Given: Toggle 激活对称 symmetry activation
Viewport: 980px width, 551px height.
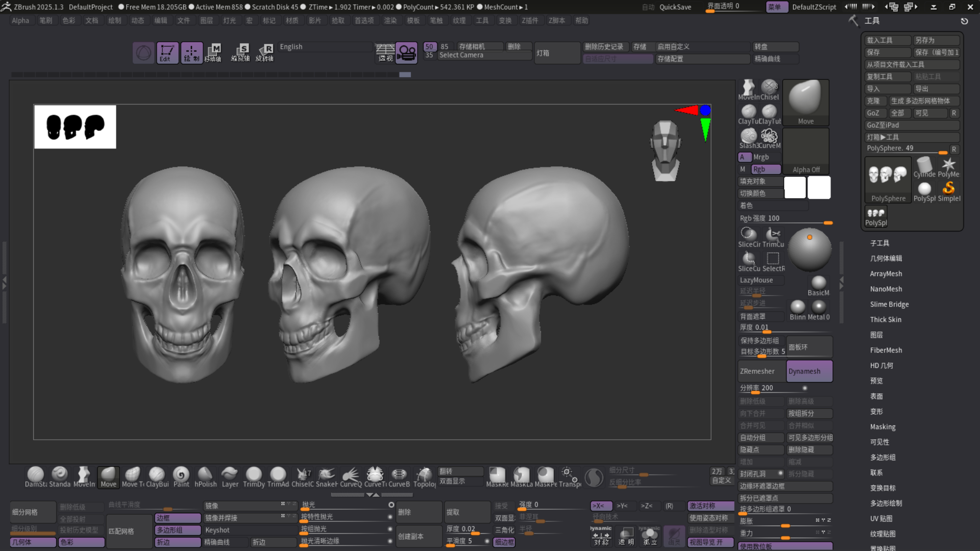Looking at the screenshot, I should click(710, 506).
